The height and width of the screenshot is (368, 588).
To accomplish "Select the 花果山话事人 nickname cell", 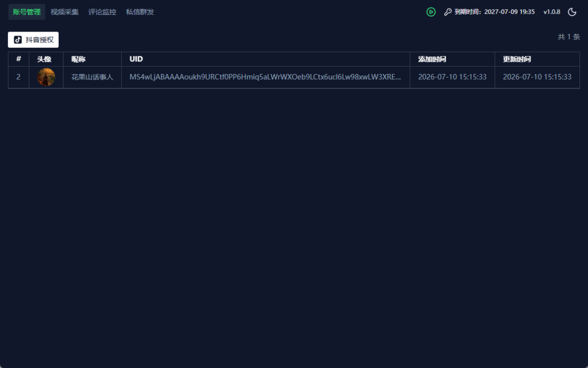I will [x=92, y=77].
